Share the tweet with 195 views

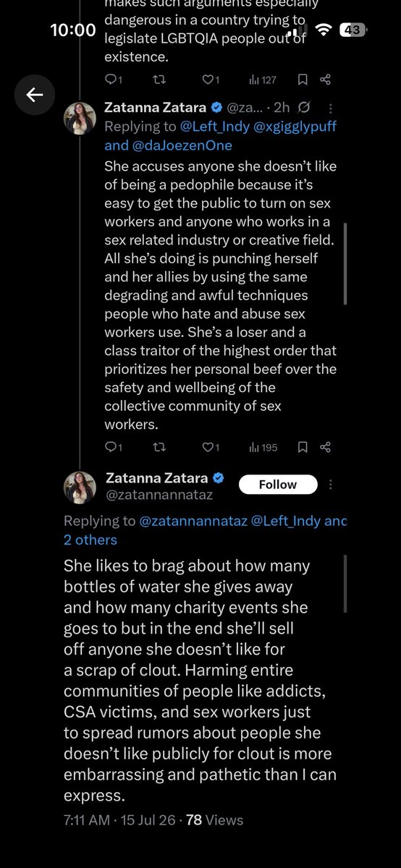(x=325, y=447)
